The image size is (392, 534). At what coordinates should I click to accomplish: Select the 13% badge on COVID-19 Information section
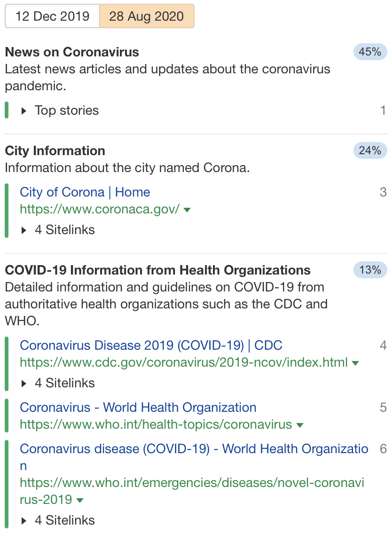[x=370, y=270]
